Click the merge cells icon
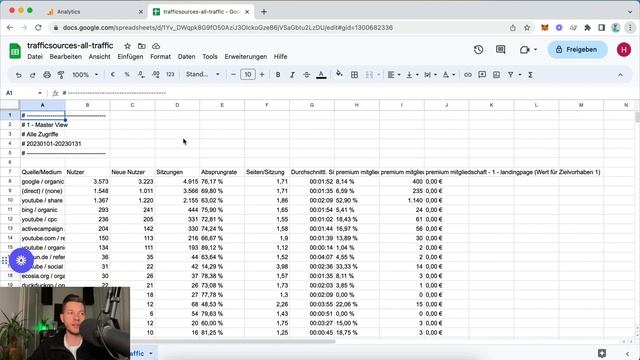 click(x=369, y=75)
